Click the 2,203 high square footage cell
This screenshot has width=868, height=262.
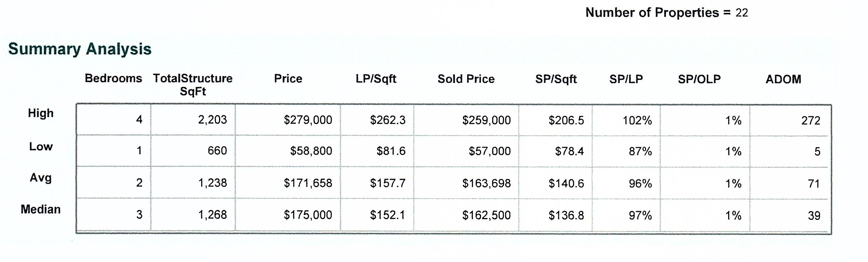tap(212, 120)
